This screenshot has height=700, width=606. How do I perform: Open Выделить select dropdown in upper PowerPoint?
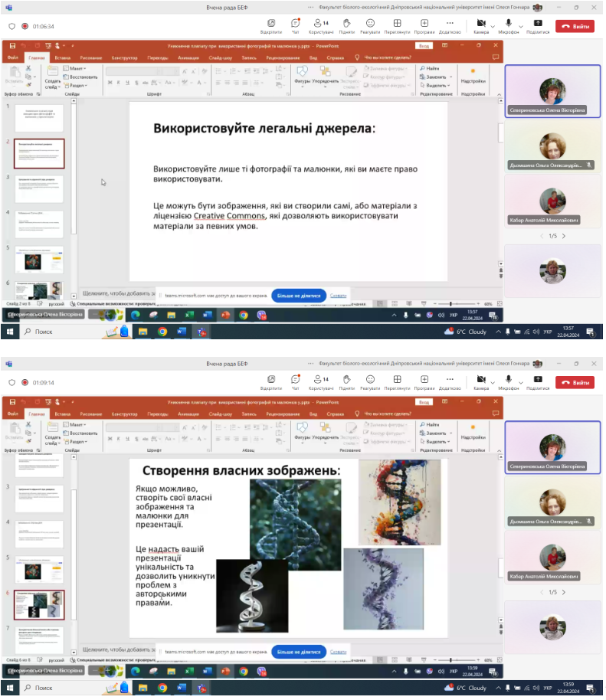[x=435, y=85]
